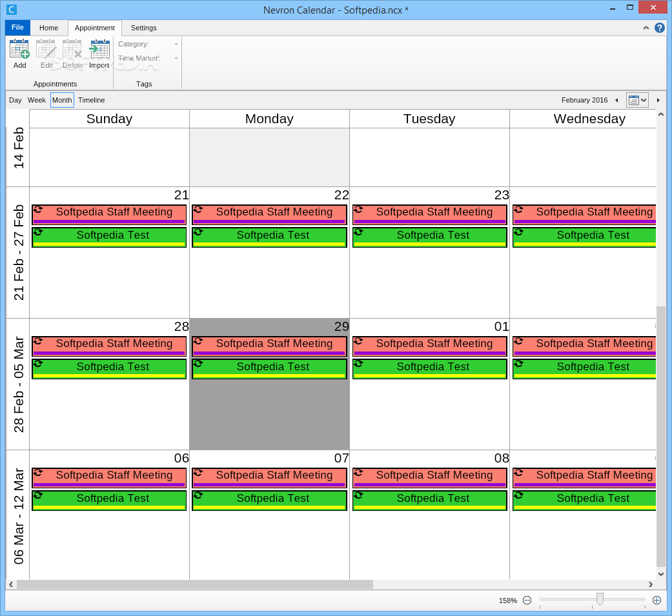This screenshot has width=672, height=616.
Task: Switch to Timeline view
Action: coord(91,100)
